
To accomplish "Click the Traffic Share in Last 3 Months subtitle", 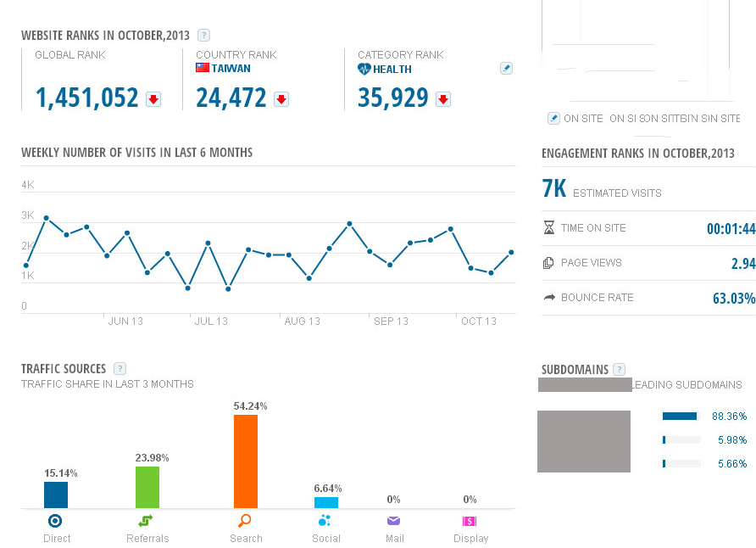I will [x=108, y=384].
